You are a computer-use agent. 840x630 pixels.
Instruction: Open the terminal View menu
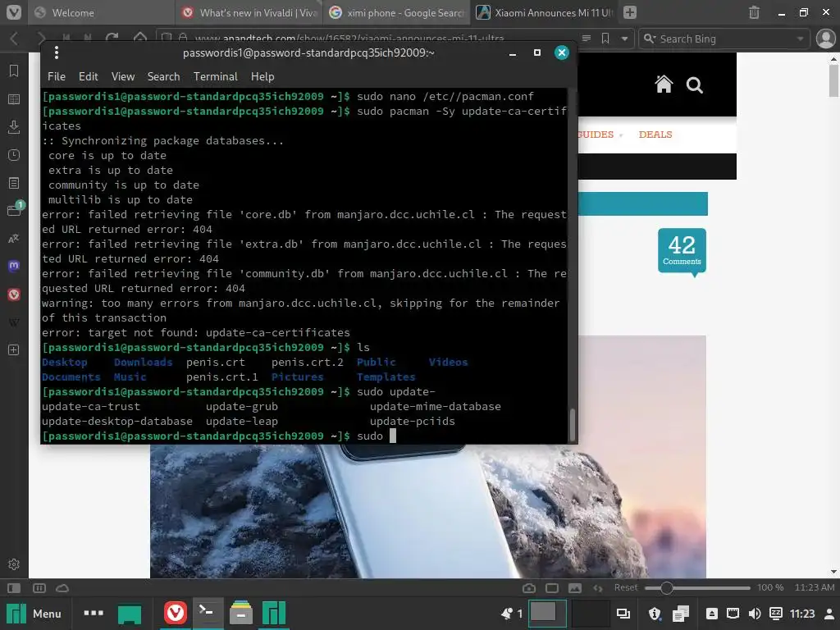click(x=123, y=76)
